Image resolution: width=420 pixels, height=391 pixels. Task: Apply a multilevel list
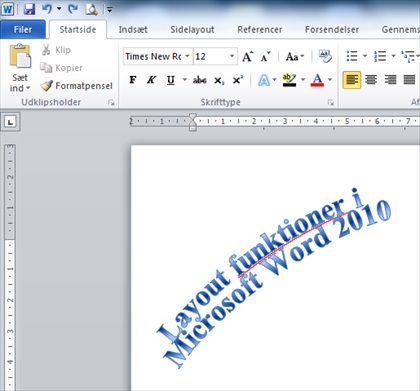[408, 56]
